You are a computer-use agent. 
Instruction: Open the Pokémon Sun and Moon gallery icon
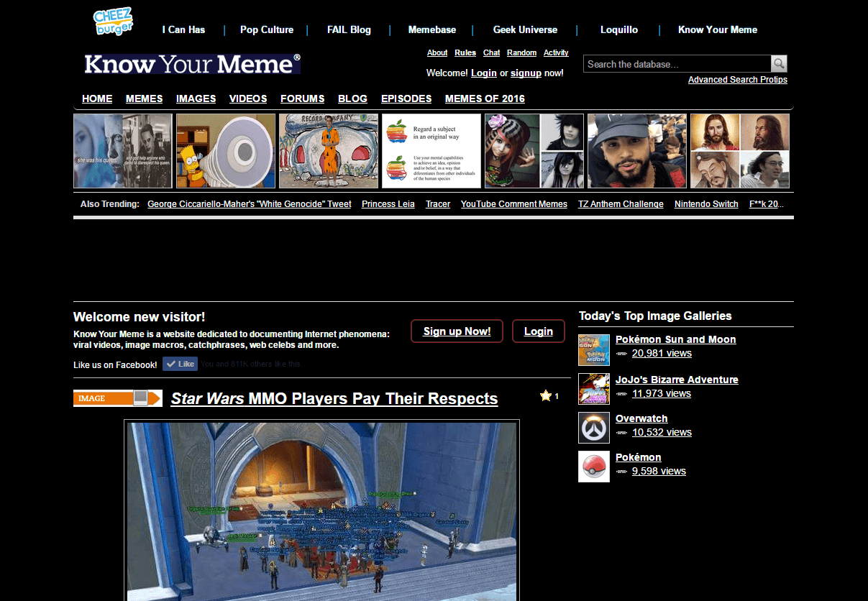594,350
